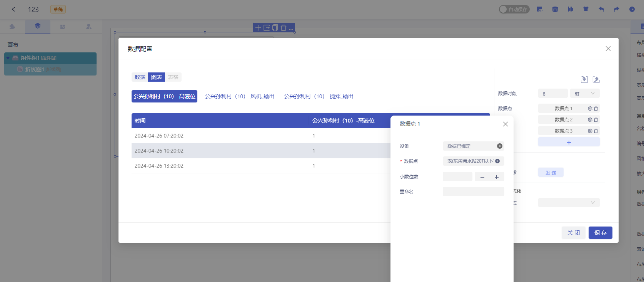The image size is (644, 282).
Task: Click the export arrow icon on canvas toolbar
Action: tap(267, 28)
